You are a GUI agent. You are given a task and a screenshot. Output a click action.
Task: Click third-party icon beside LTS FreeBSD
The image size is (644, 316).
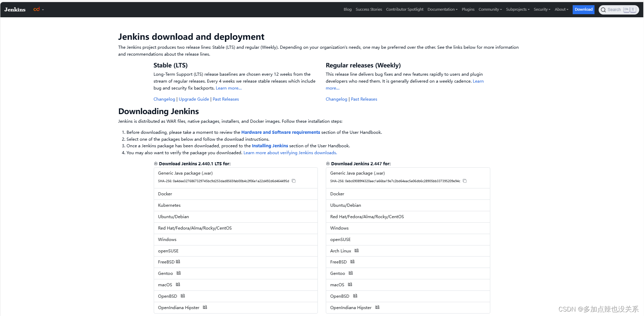click(x=178, y=262)
